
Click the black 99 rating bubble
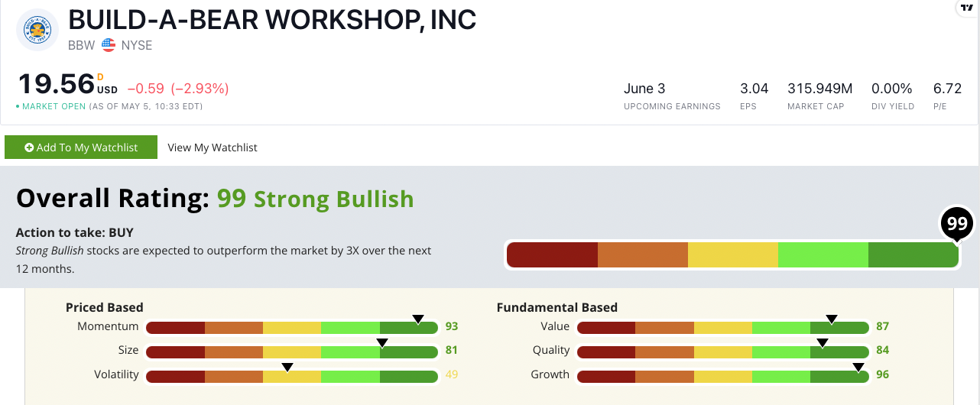pyautogui.click(x=957, y=224)
